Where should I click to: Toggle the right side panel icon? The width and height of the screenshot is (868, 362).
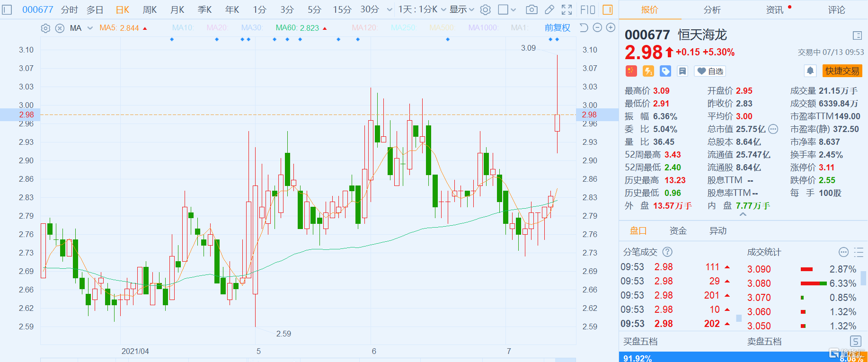point(608,9)
